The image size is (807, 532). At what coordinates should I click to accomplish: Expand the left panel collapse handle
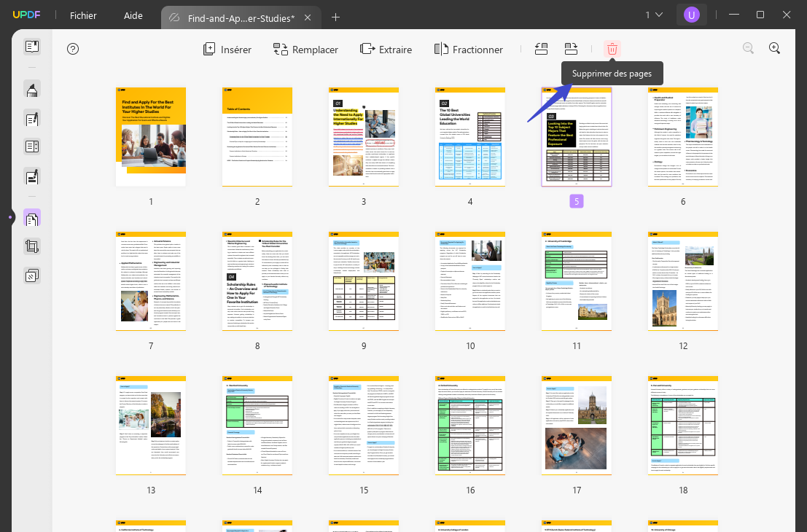(10, 217)
